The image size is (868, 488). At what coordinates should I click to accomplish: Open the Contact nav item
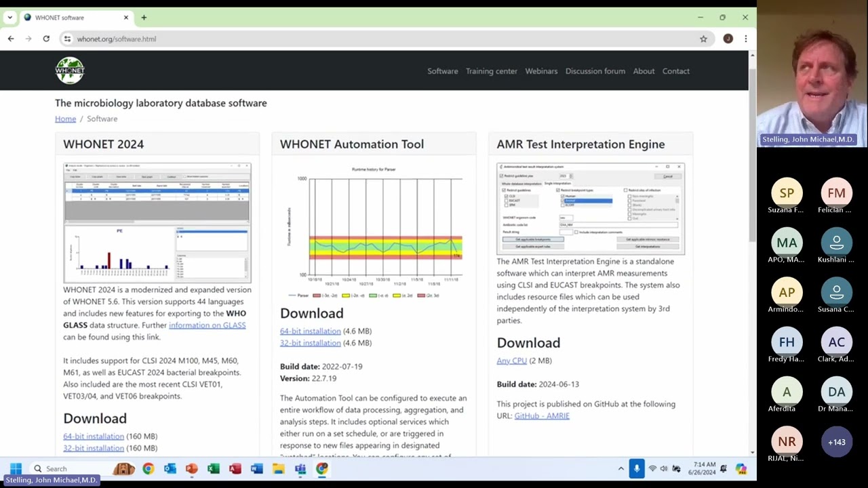[x=675, y=71]
